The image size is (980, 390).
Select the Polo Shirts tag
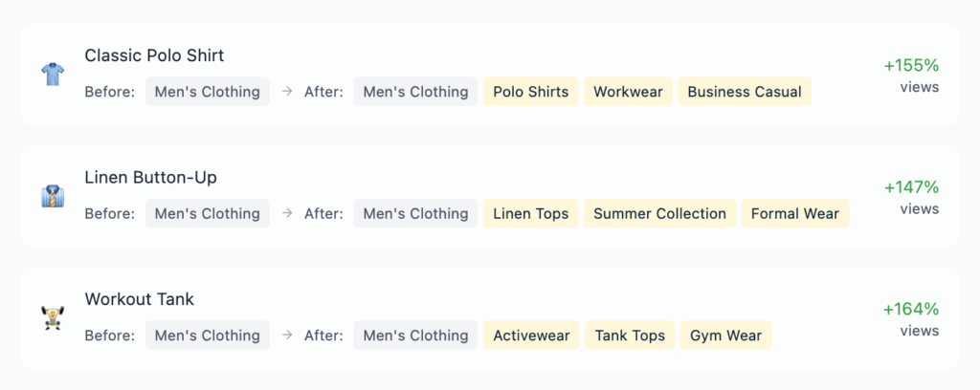(x=530, y=91)
